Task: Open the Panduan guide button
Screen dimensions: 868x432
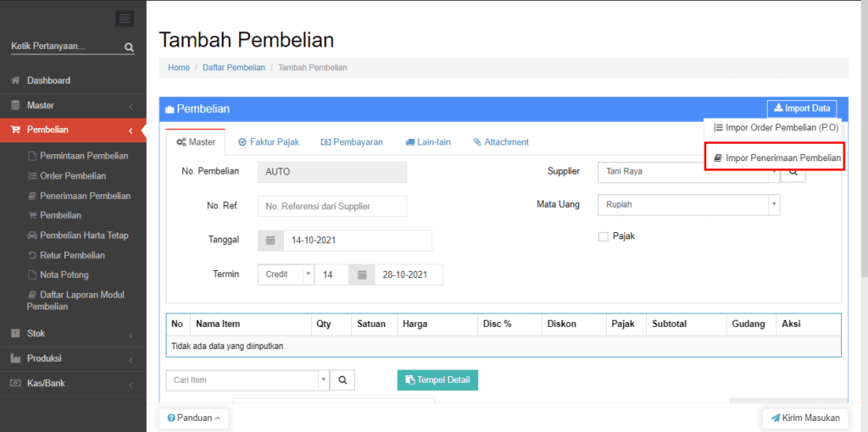Action: coord(194,418)
